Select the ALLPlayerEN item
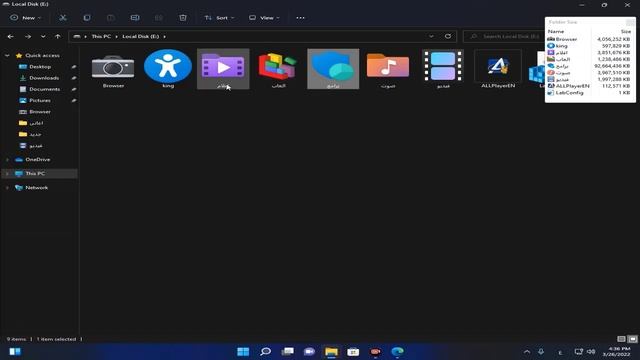The height and width of the screenshot is (360, 640). [x=498, y=69]
